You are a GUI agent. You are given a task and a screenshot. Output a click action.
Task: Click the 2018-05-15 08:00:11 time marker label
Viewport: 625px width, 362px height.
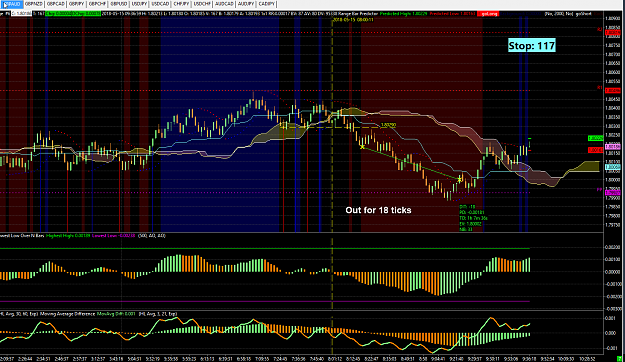click(353, 19)
